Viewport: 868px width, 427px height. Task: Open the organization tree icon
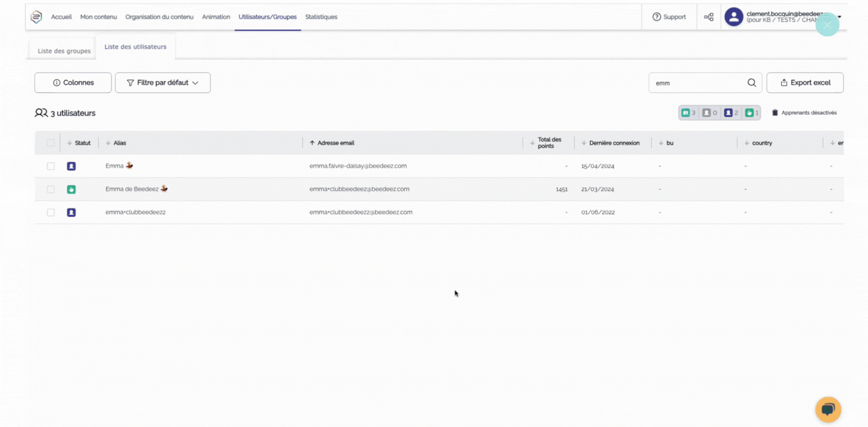coord(709,17)
